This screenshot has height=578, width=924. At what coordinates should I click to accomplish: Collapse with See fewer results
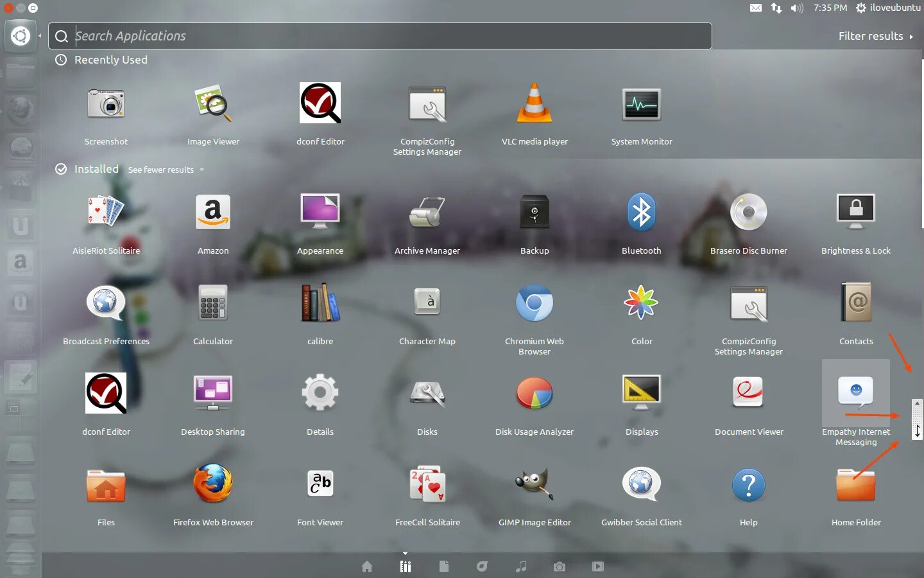tap(166, 170)
